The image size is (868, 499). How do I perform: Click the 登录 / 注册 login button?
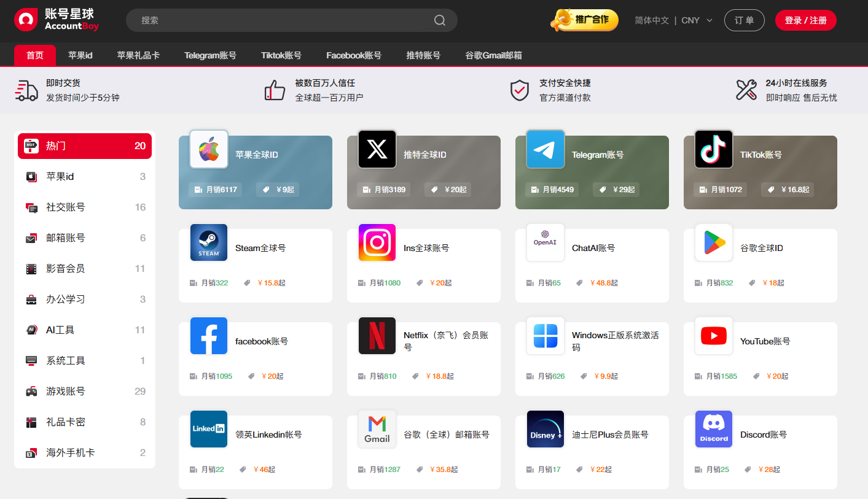click(x=806, y=20)
